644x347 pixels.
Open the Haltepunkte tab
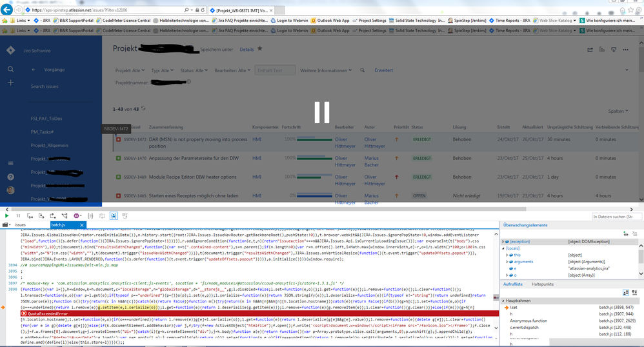click(543, 284)
